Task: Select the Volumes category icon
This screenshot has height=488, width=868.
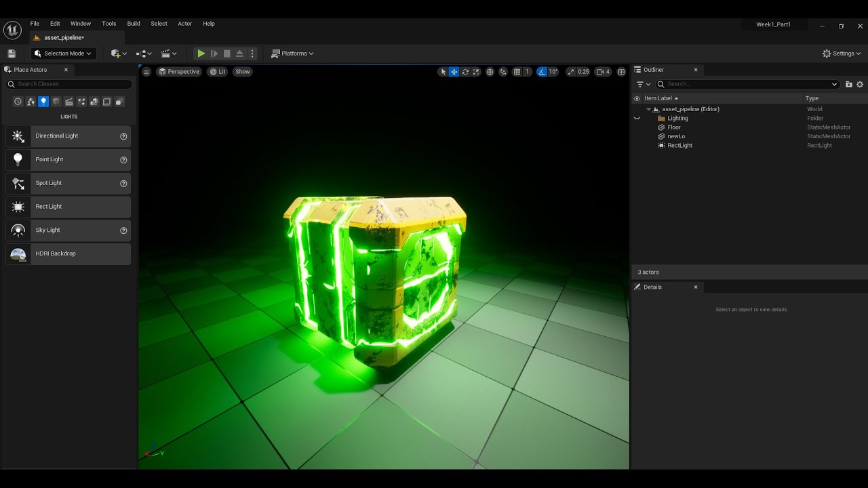Action: (x=106, y=102)
